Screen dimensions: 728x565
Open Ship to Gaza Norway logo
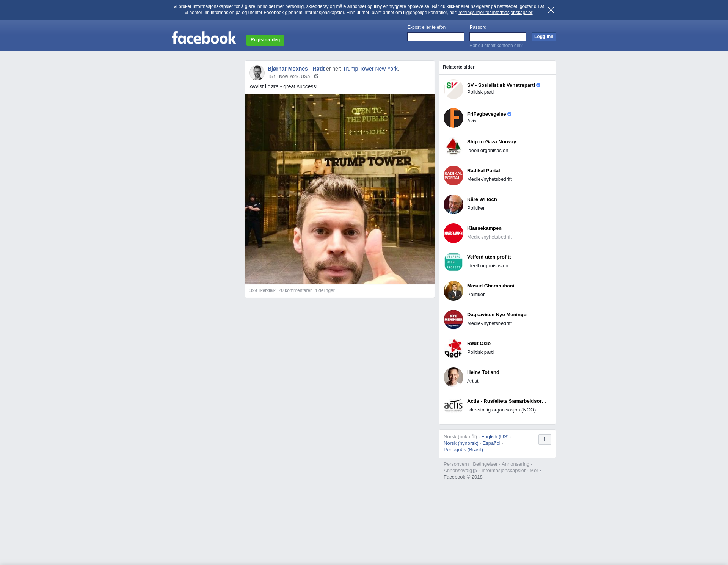click(453, 147)
